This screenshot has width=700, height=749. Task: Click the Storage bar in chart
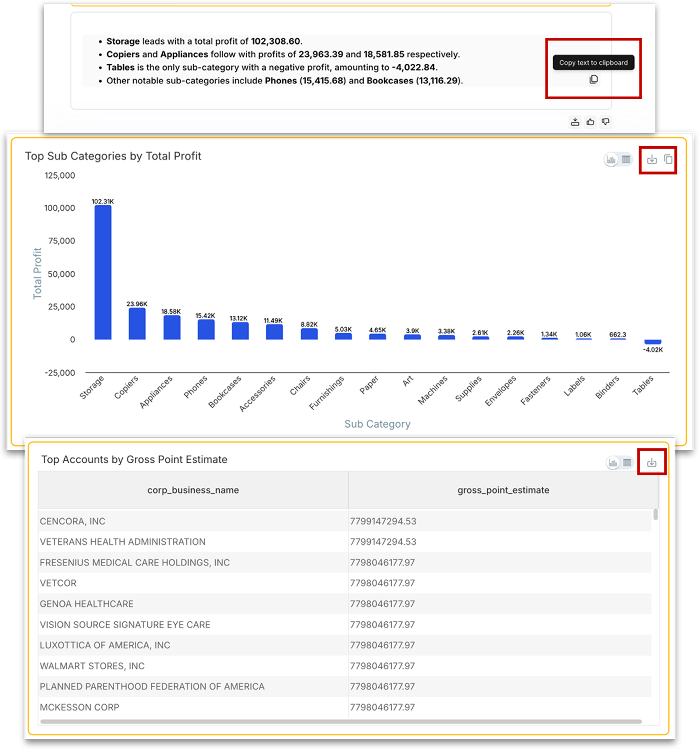[103, 272]
